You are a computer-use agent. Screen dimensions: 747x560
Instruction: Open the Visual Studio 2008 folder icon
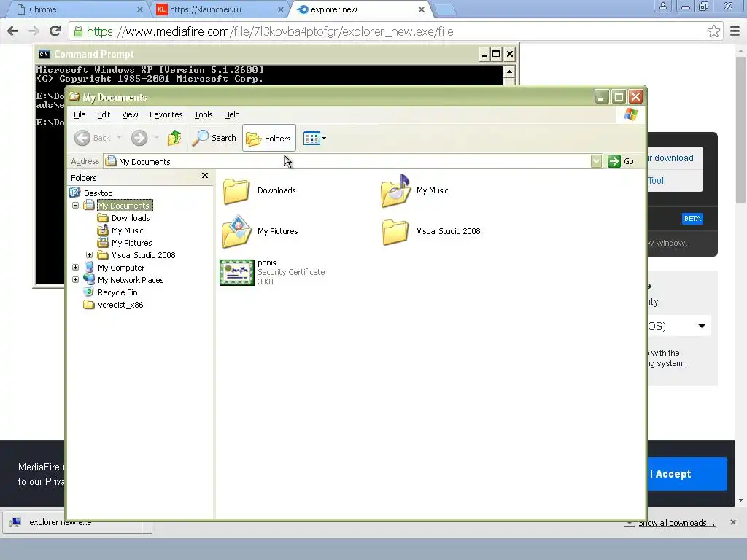pos(395,231)
